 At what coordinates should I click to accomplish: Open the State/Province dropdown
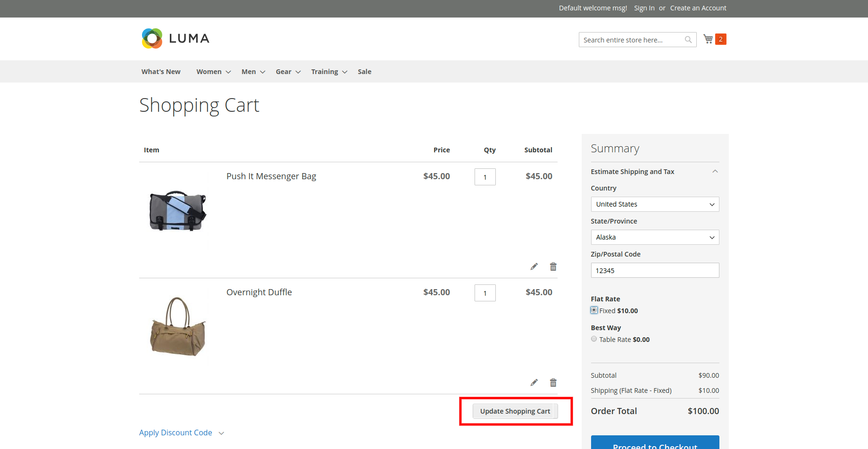(x=655, y=237)
